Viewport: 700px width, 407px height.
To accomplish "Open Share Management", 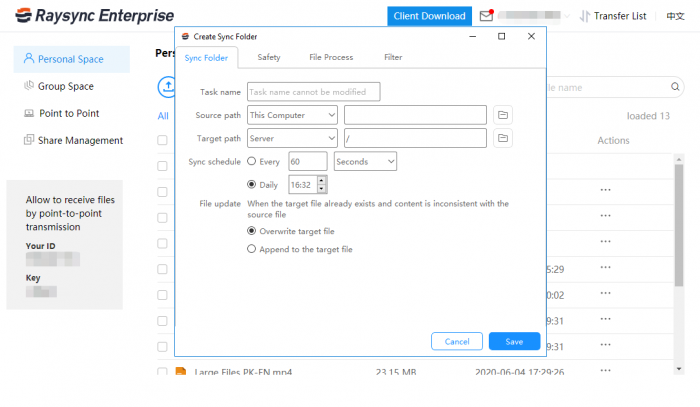I will pyautogui.click(x=80, y=141).
